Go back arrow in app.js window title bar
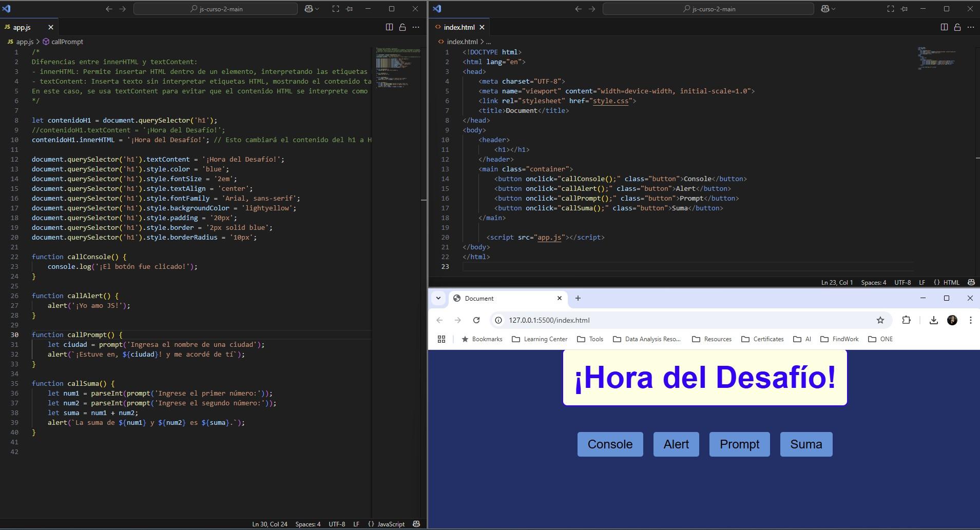Viewport: 980px width, 530px height. coord(109,9)
